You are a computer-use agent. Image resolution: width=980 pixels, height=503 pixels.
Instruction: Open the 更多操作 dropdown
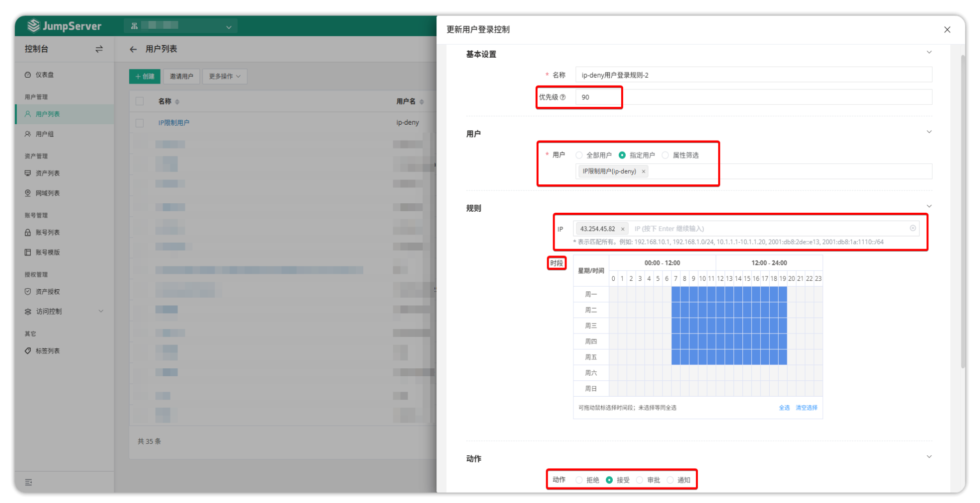coord(225,77)
